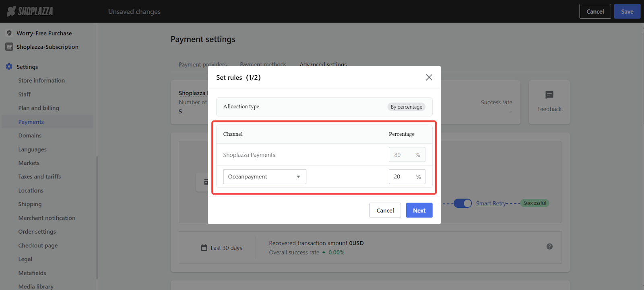The width and height of the screenshot is (644, 290).
Task: Open Media library settings
Action: coord(36,286)
